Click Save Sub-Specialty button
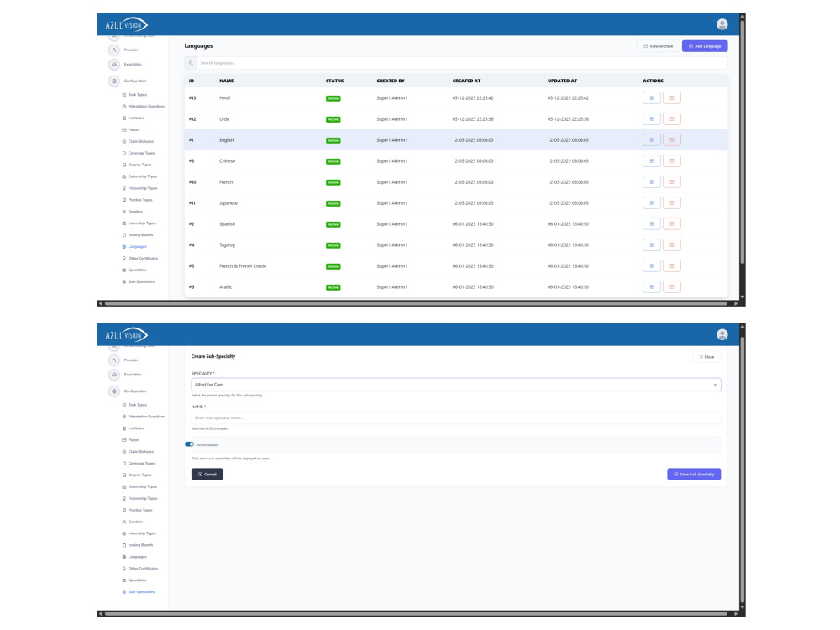Viewport: 840px width, 630px height. [x=694, y=474]
